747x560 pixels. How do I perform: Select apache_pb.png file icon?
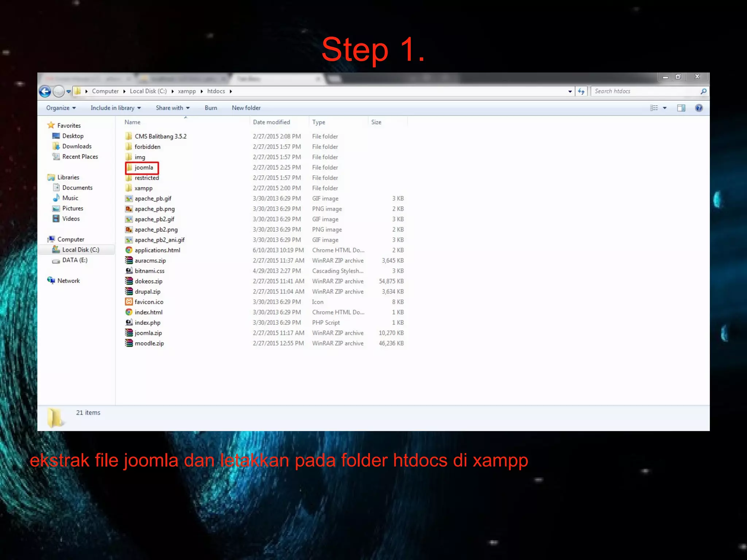(x=129, y=209)
